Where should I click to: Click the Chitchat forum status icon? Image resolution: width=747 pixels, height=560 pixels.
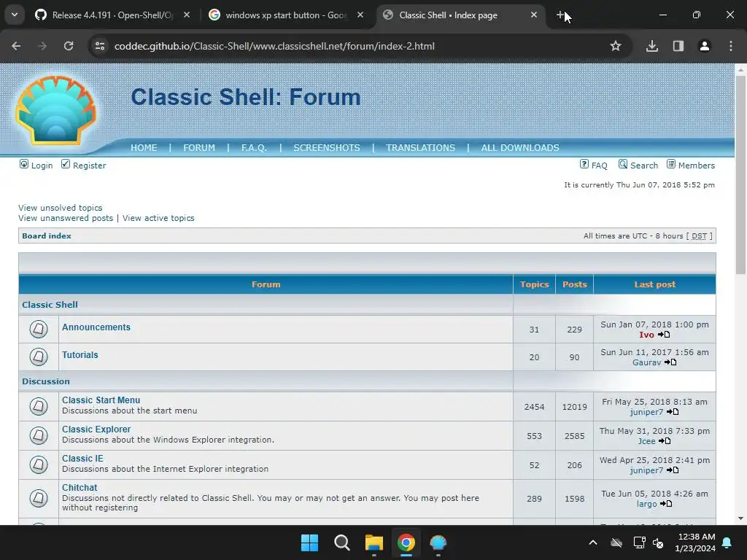click(x=39, y=498)
